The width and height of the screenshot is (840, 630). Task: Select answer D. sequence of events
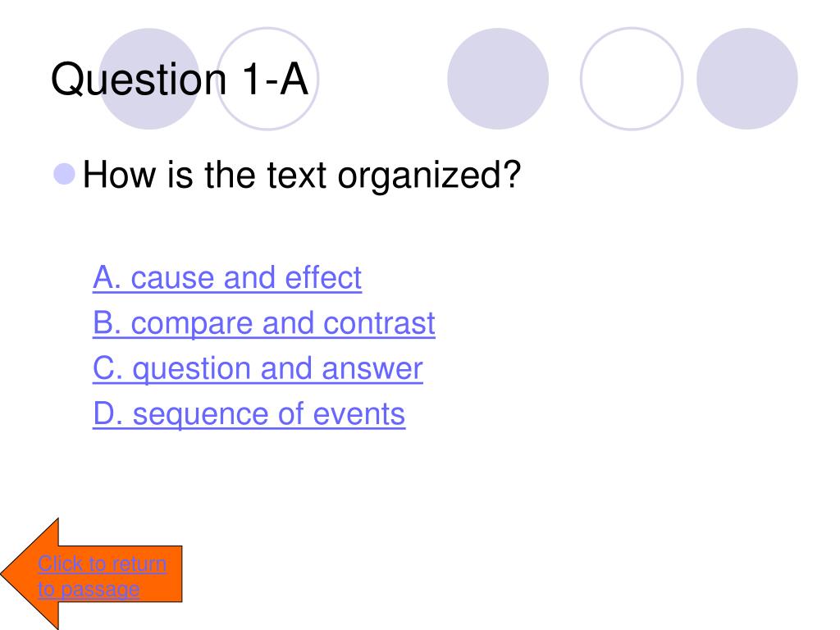(x=249, y=414)
